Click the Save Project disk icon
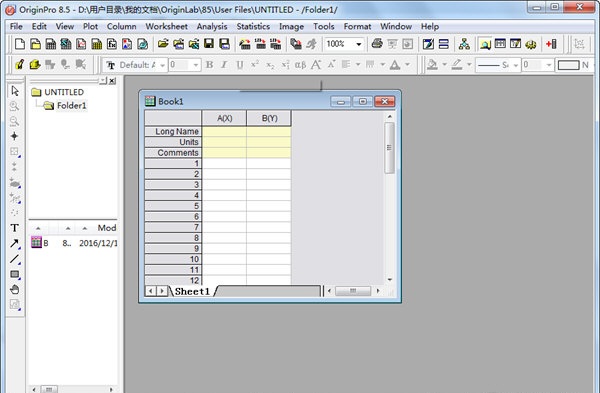Viewport: 600px width, 393px height. (209, 44)
